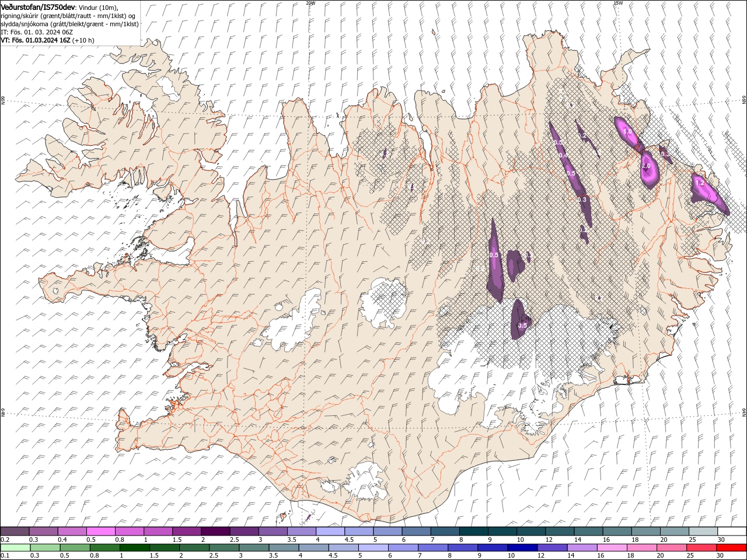Click the 1.2 snowfall label near the east coast

tap(700, 183)
